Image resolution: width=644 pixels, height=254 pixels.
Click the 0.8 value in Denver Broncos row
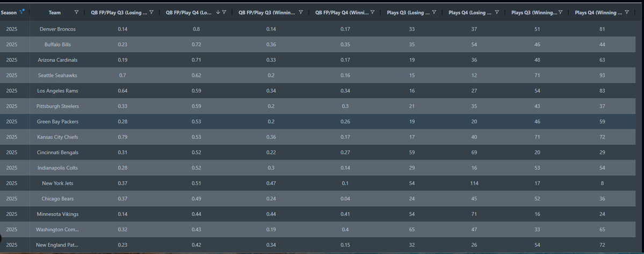[x=196, y=29]
